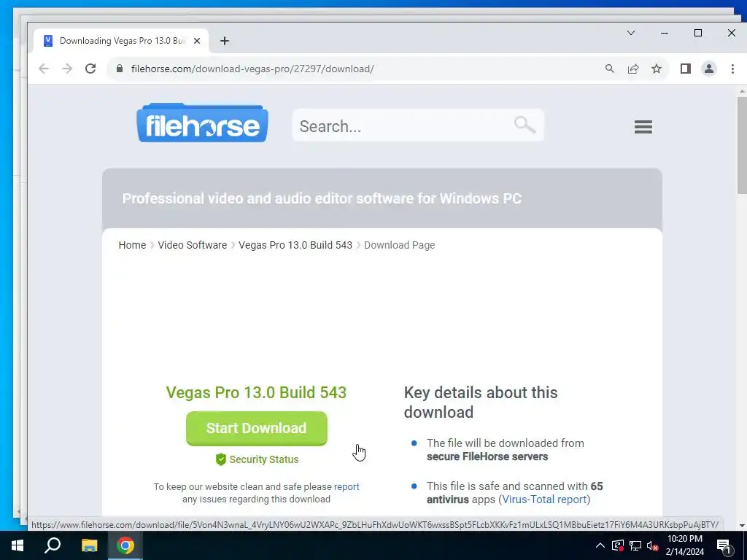This screenshot has width=747, height=560.
Task: Open Chrome side panel icon
Action: (686, 69)
